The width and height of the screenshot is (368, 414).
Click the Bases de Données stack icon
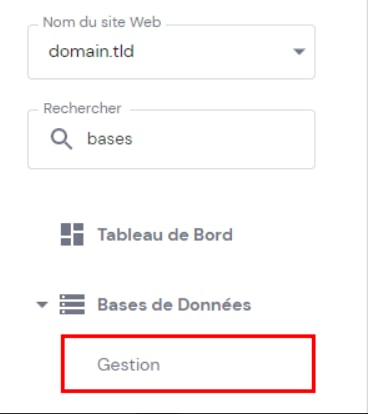tap(72, 304)
